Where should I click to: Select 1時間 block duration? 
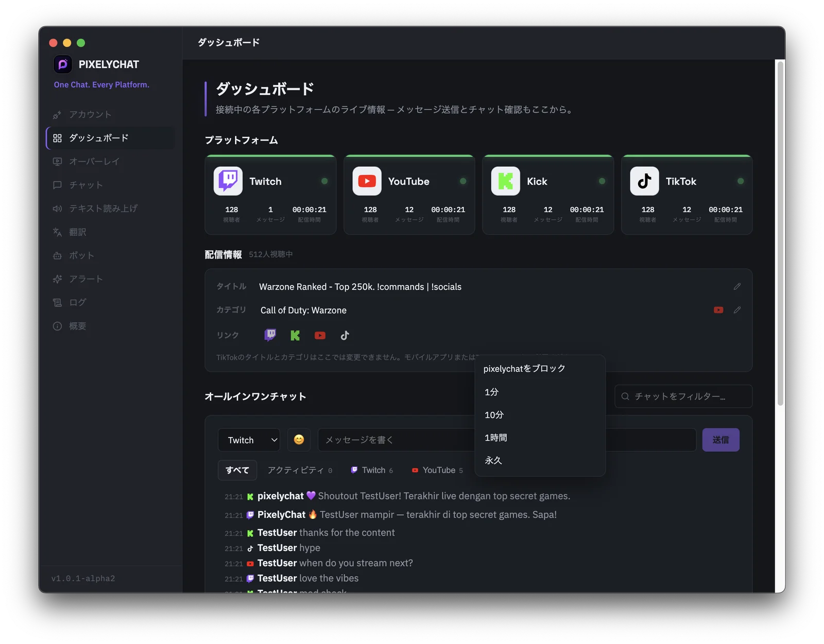coord(540,438)
